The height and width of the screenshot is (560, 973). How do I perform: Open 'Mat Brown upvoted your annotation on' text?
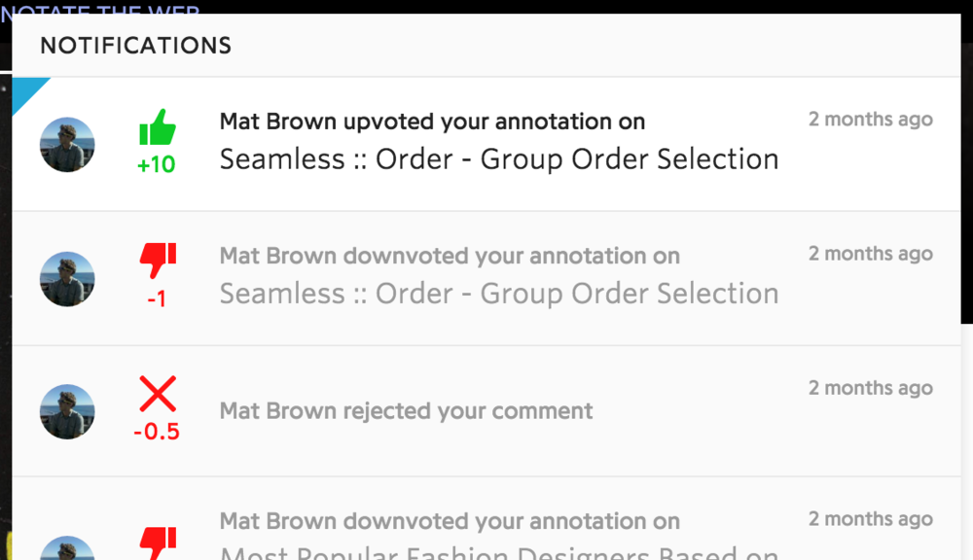433,122
